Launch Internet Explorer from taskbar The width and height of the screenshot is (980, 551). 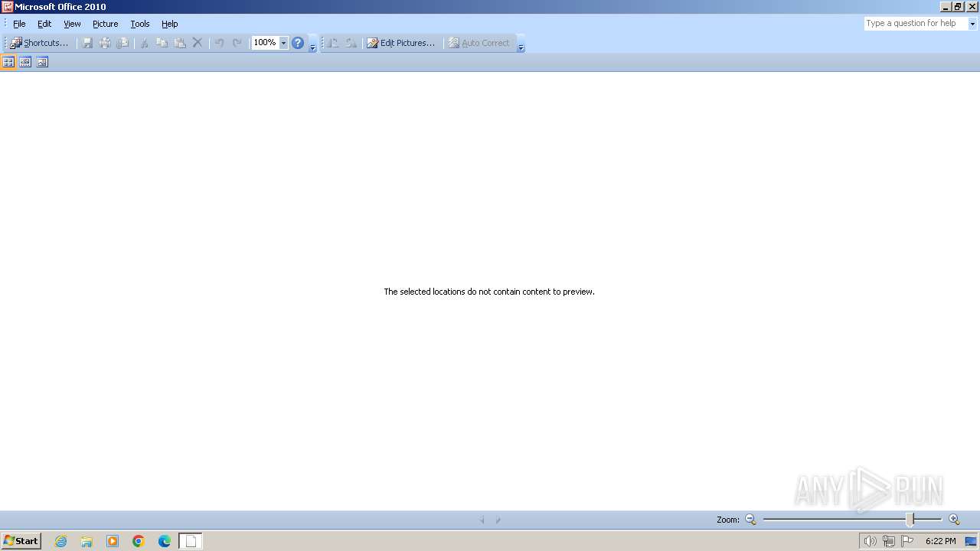[60, 541]
